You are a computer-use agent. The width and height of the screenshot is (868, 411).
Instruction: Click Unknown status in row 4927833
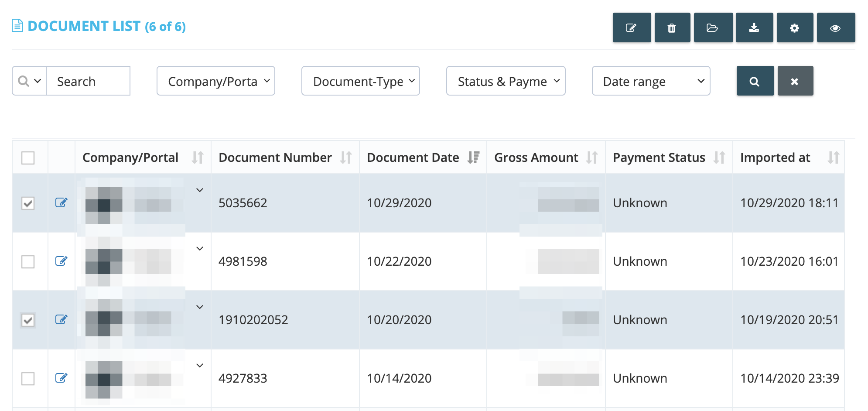tap(640, 378)
